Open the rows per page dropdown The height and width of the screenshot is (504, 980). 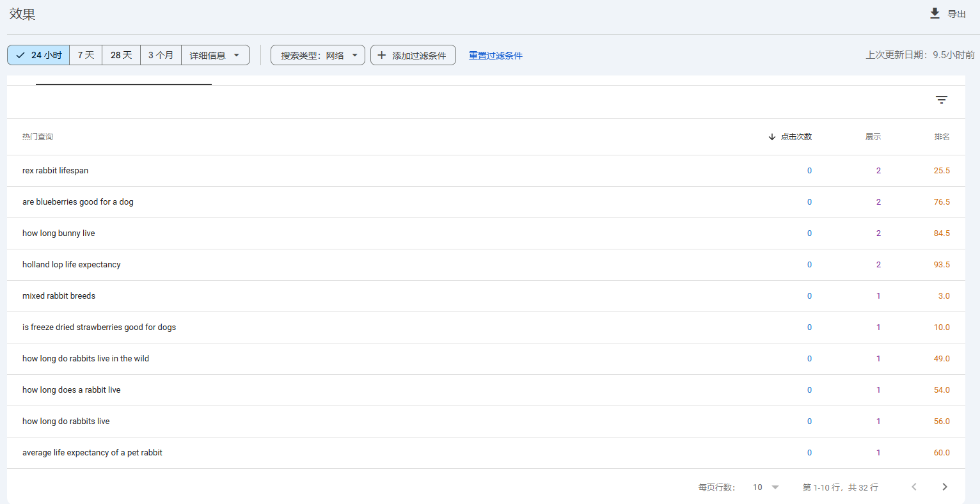coord(766,487)
